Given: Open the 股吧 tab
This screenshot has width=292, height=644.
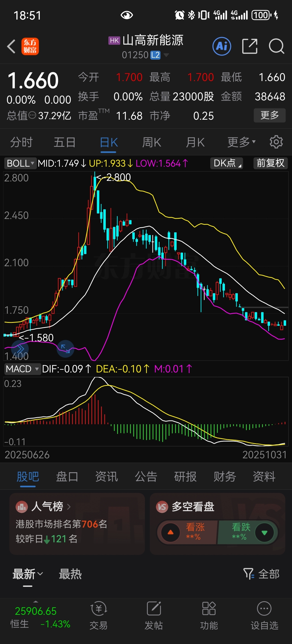Looking at the screenshot, I should coord(28,477).
